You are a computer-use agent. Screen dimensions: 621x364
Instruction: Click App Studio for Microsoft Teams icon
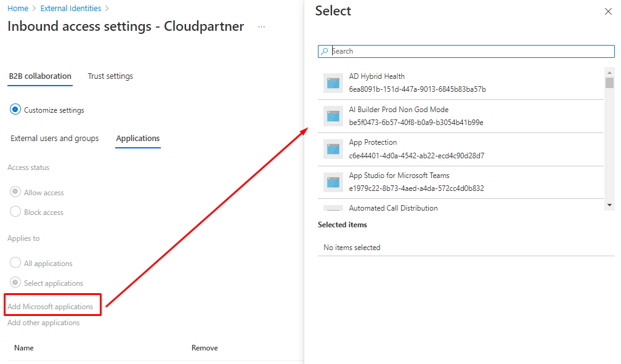point(333,182)
